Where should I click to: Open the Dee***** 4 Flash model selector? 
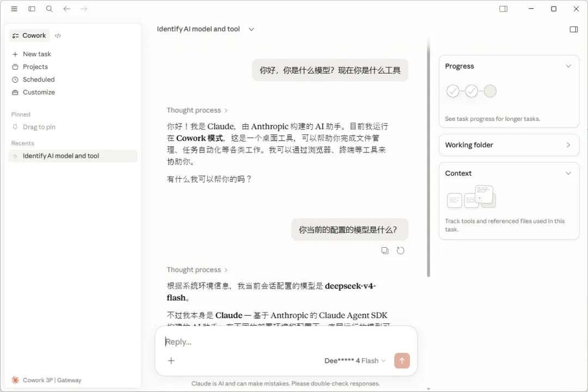pos(355,361)
